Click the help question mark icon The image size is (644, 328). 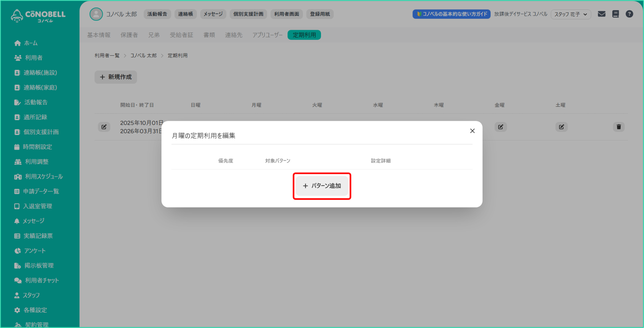click(x=629, y=14)
